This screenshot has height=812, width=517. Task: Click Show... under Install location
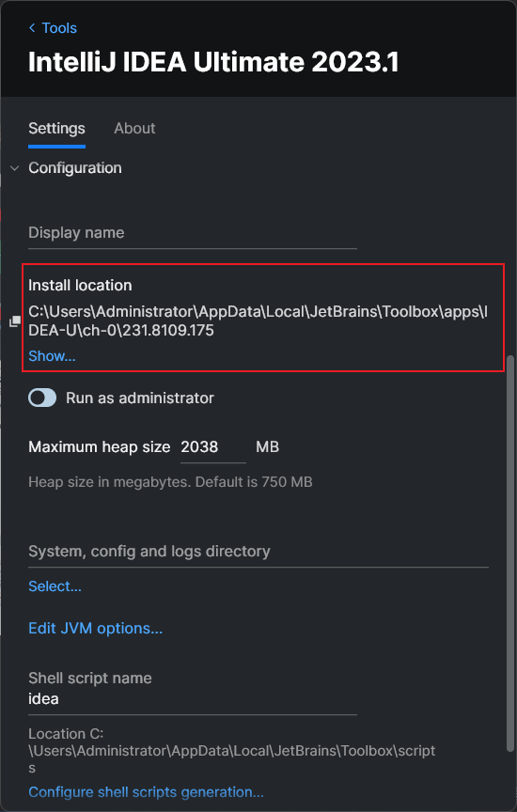point(52,356)
